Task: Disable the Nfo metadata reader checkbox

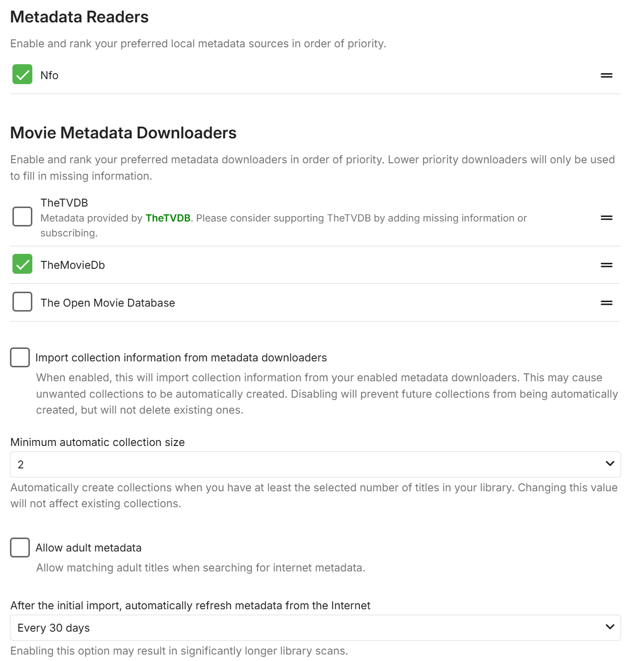Action: (x=22, y=75)
